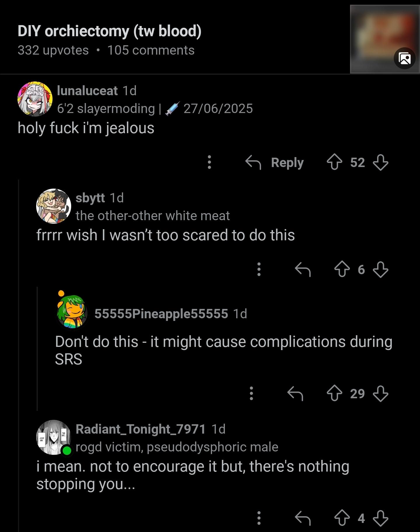View sbytt's avatar profile picture
Screen dimensions: 420x532
[x=54, y=206]
